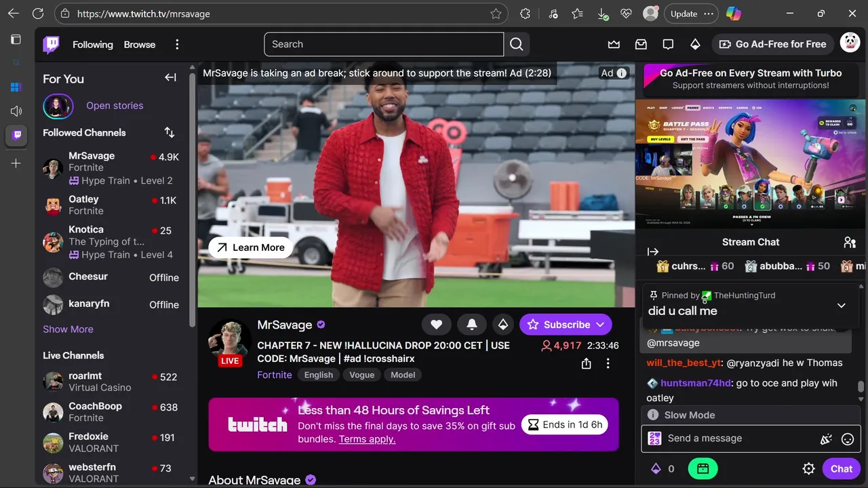Share the stream via share icon
Screen dimensions: 868x488
pyautogui.click(x=587, y=364)
